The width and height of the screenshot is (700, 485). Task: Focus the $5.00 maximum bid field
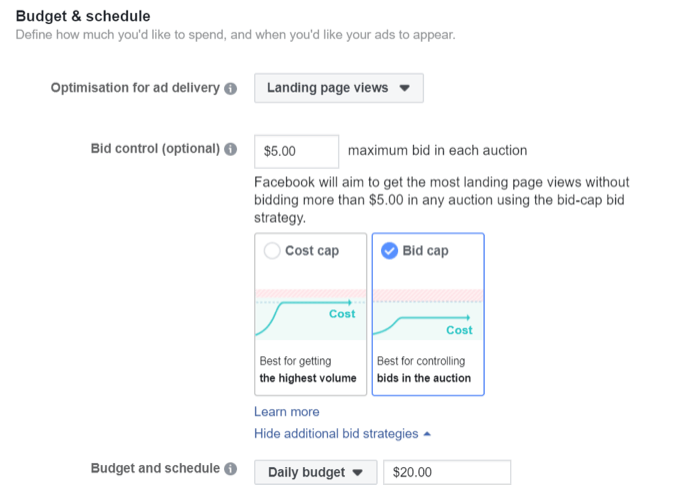click(x=296, y=151)
